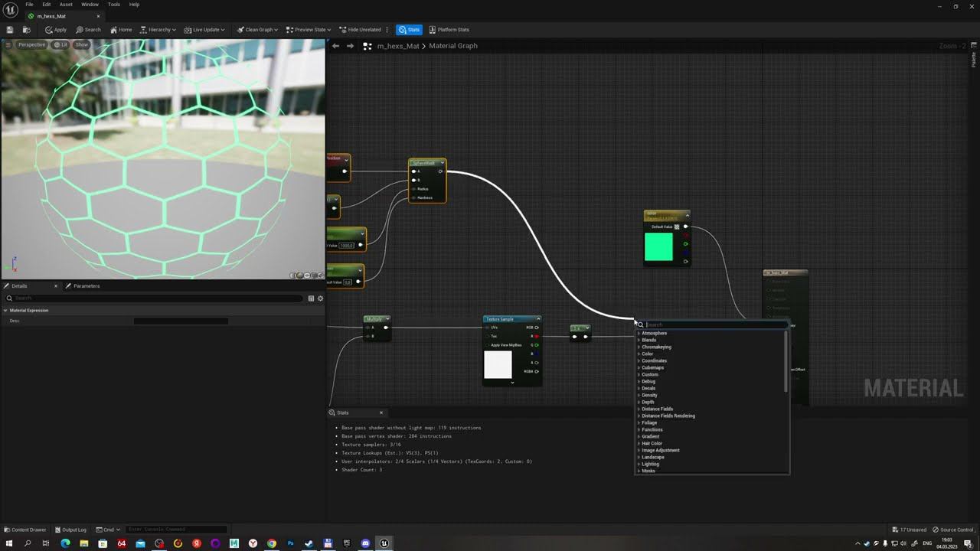The image size is (980, 551).
Task: Toggle the Lit view mode button
Action: [61, 44]
